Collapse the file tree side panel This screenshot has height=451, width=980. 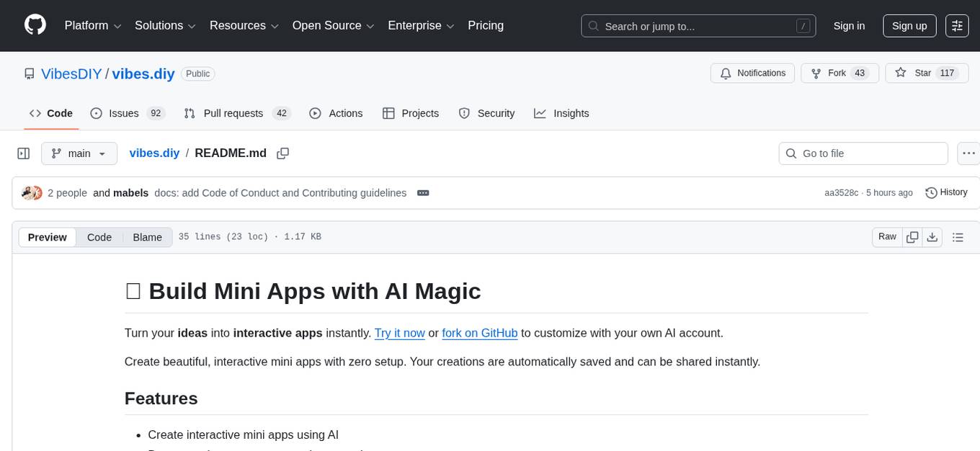click(x=24, y=153)
